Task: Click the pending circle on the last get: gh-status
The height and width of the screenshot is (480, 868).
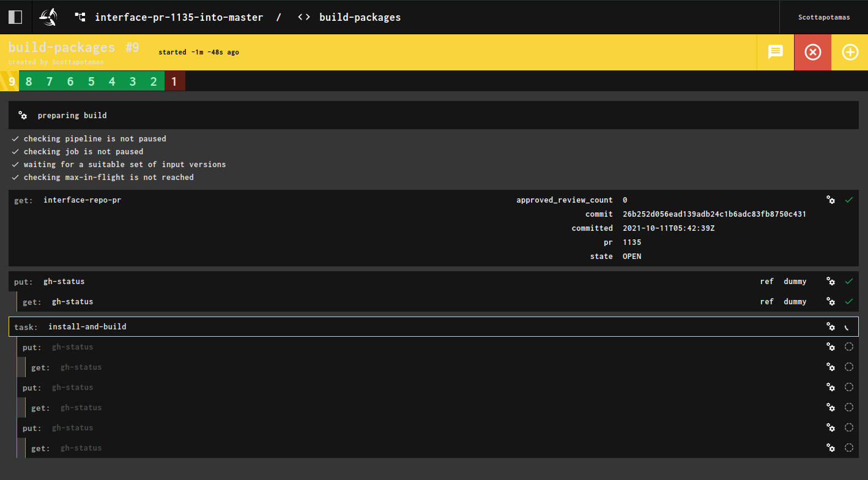Action: 848,448
